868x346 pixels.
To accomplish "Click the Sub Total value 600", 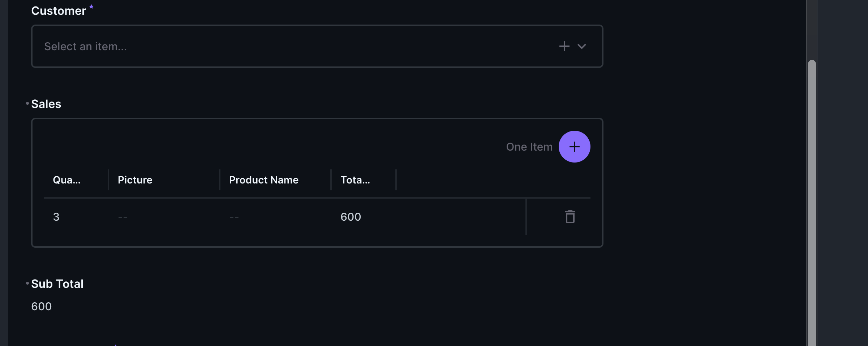I will click(41, 306).
